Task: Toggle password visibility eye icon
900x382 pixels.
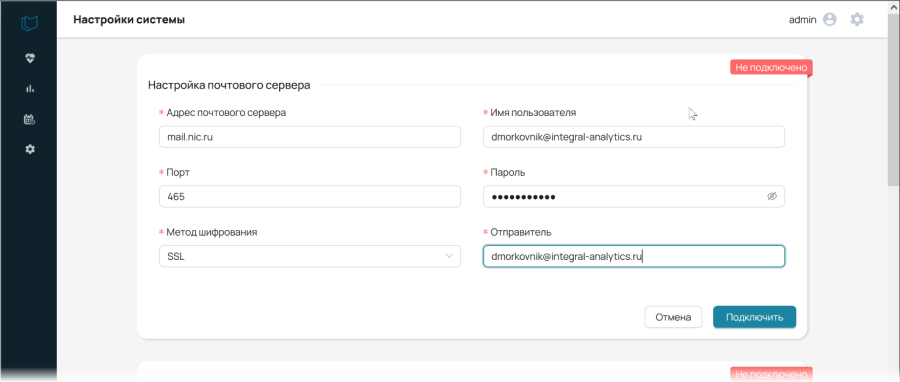Action: coord(772,196)
